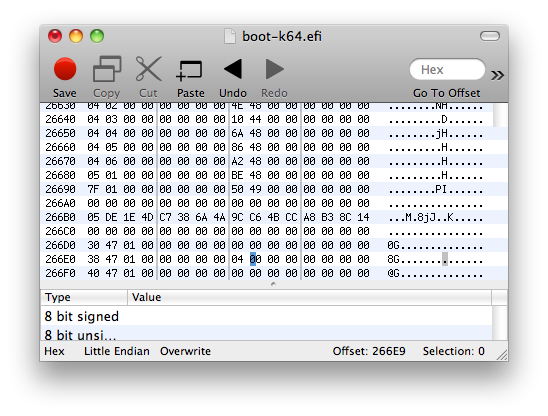
Task: Select the 8 bit unsigned row
Action: point(266,333)
